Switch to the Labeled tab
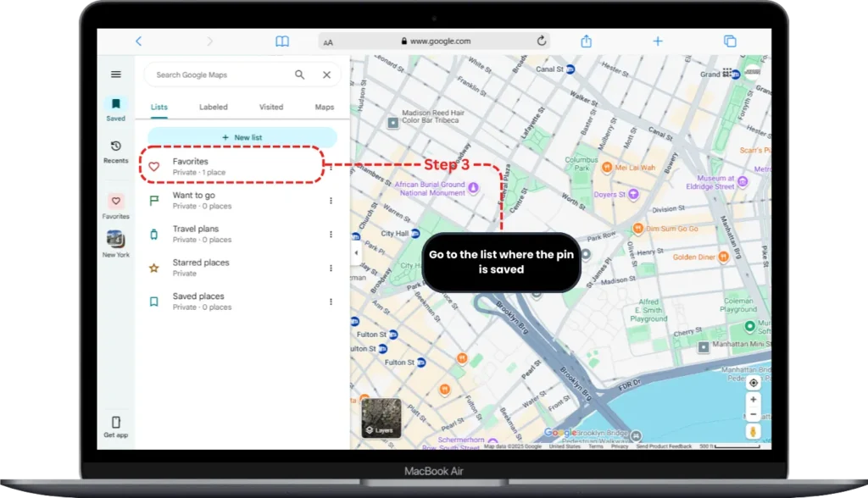The image size is (868, 498). tap(214, 107)
